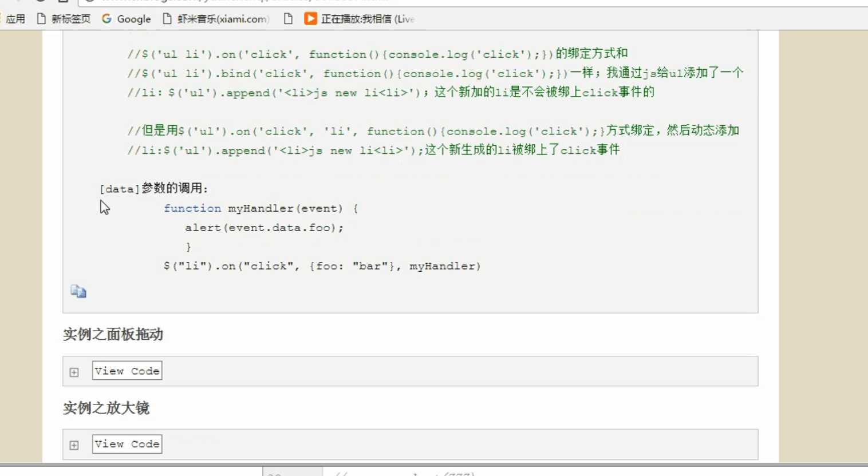Click the [data]参数的调用 text line
Viewport: 868px width, 476px height.
(x=154, y=188)
